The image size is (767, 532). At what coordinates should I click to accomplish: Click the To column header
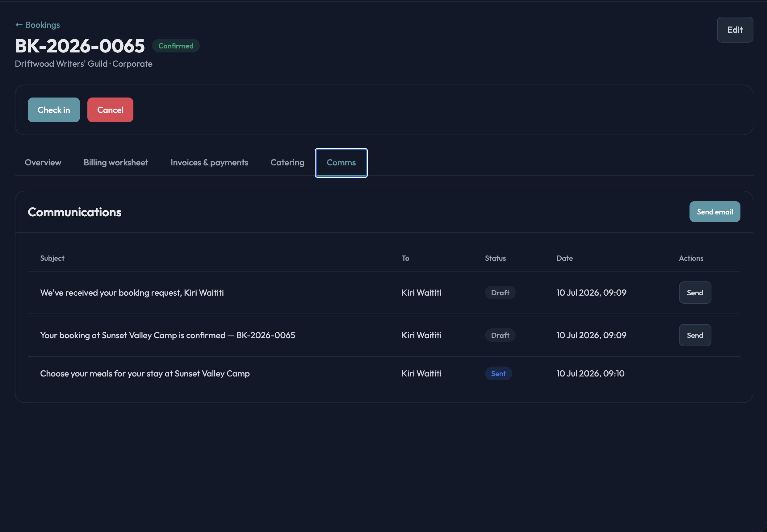(x=405, y=258)
